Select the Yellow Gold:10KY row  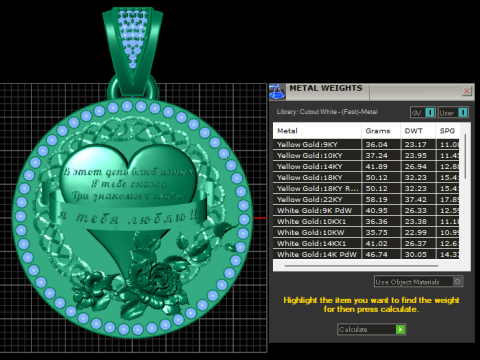point(366,155)
